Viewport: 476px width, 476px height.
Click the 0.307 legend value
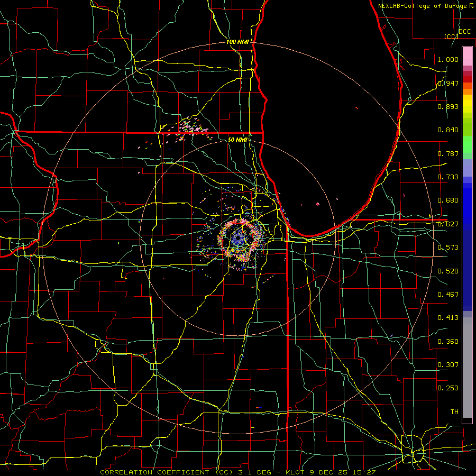pos(448,365)
